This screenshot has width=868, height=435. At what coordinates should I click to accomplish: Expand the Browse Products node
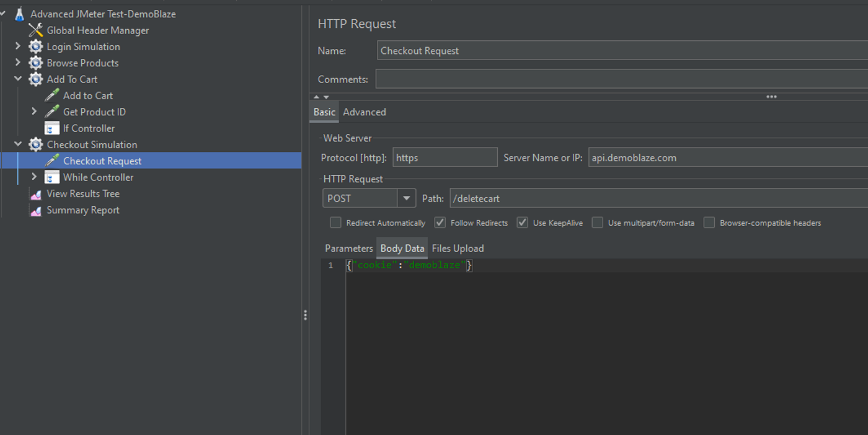click(17, 63)
